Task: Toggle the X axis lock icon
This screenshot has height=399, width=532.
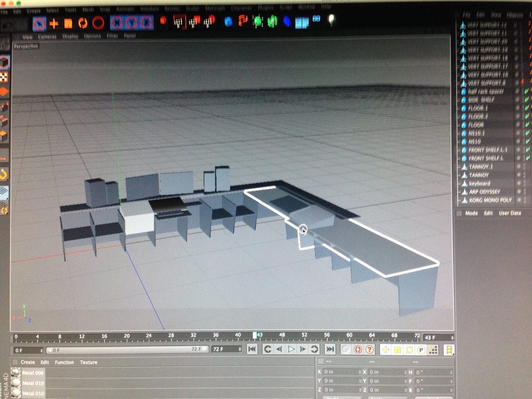Action: [117, 23]
